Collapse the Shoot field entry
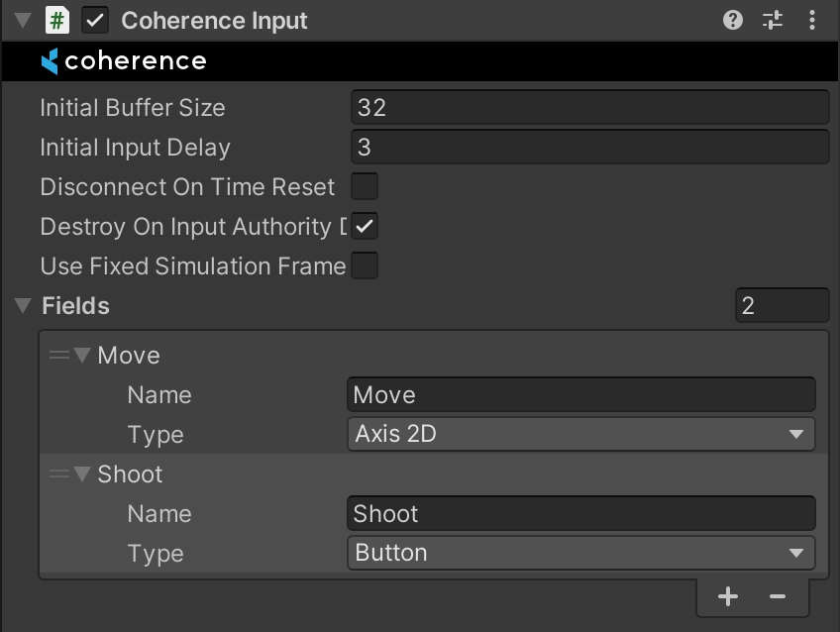Viewport: 840px width, 632px height. tap(81, 474)
